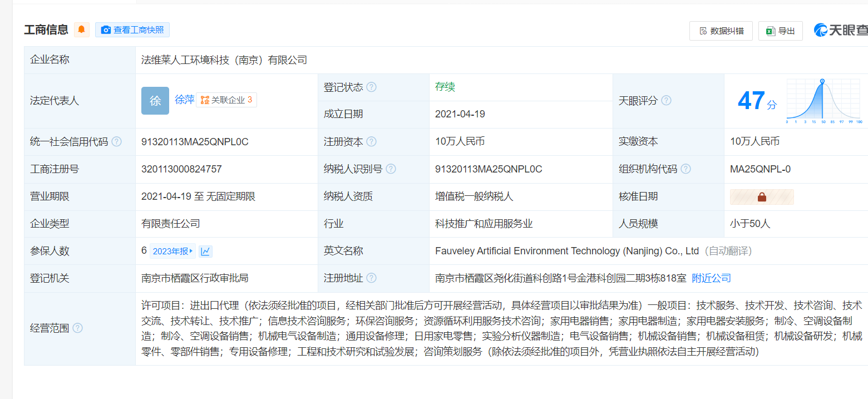
Task: Click the 天眼查 logo
Action: [840, 31]
